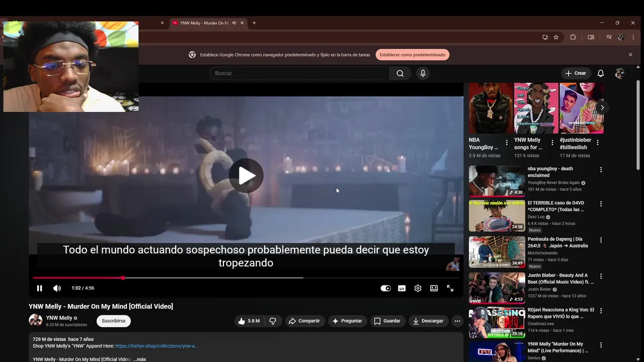Subscribe with the Suscribirse button

(x=114, y=321)
